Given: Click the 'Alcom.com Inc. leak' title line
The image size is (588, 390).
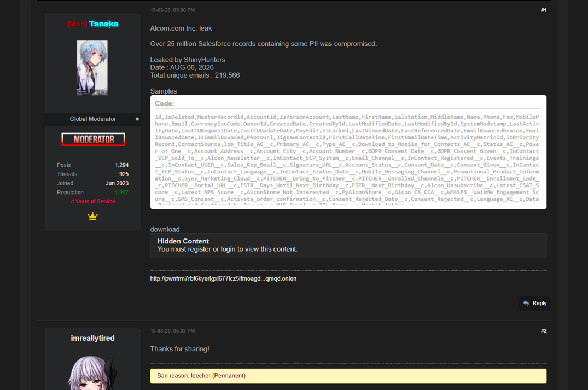Looking at the screenshot, I should (x=181, y=28).
